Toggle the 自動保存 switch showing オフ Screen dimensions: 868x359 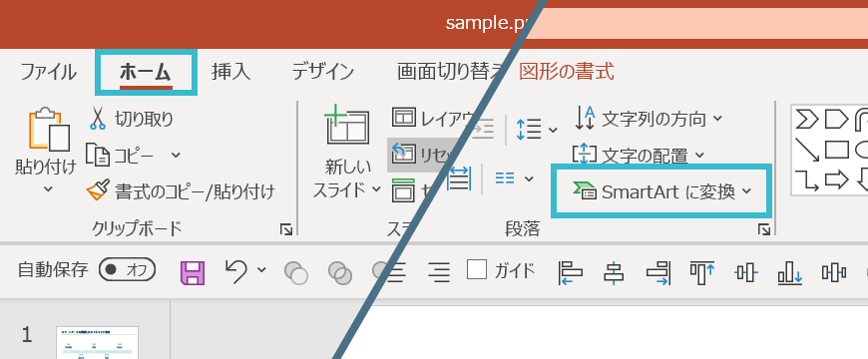pos(128,270)
